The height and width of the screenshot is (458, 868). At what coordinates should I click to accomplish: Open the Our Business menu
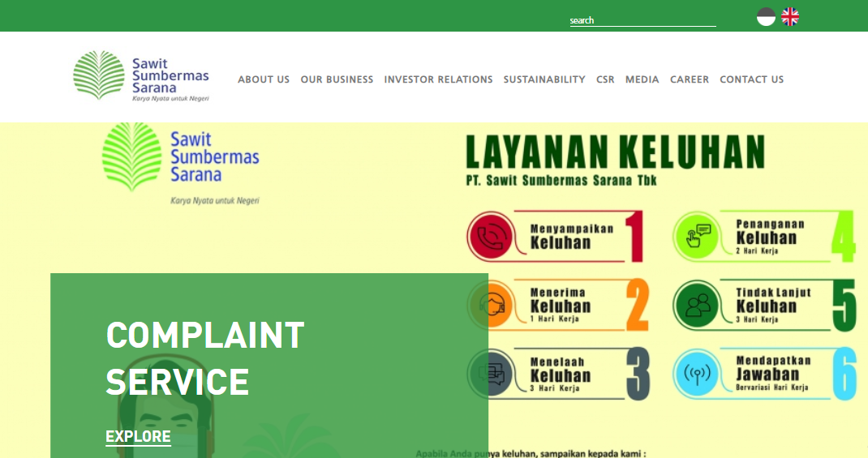(337, 79)
